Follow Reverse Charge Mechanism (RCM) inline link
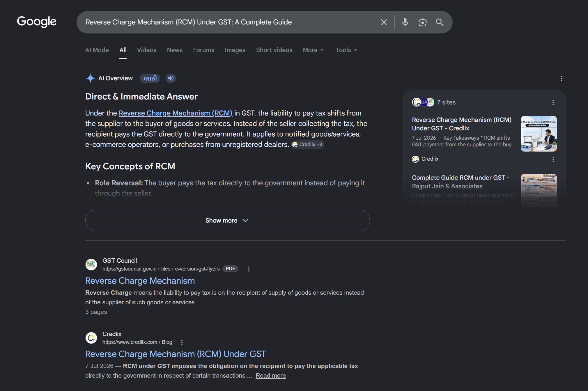 click(176, 113)
